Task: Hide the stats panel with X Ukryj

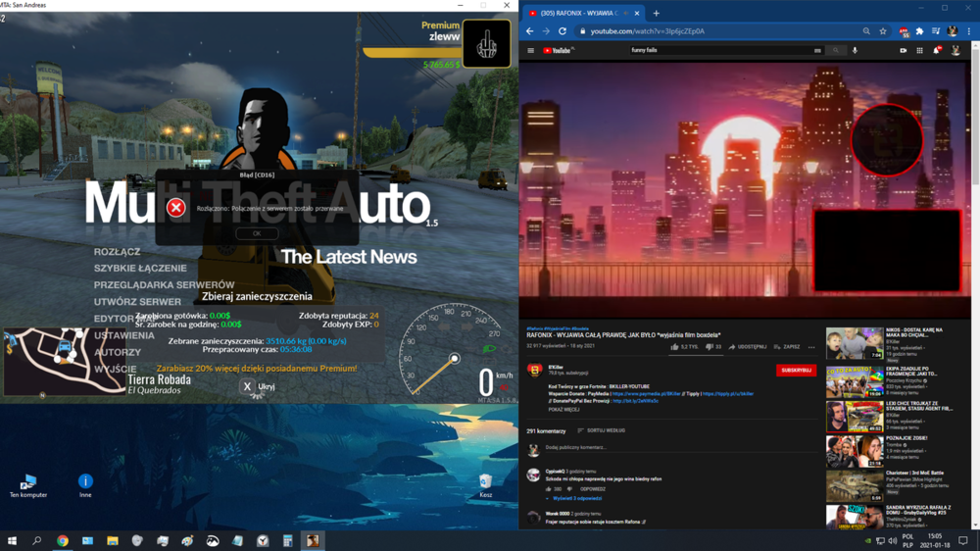Action: click(x=258, y=386)
